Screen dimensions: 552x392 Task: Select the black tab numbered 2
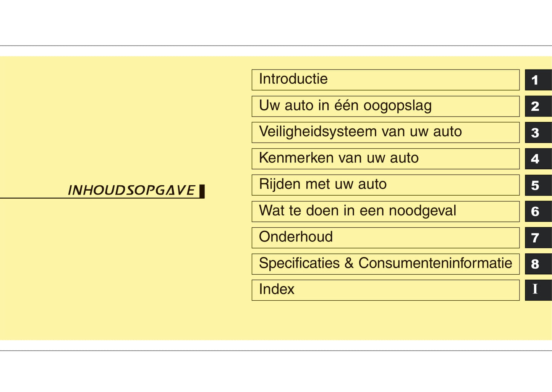tap(538, 106)
